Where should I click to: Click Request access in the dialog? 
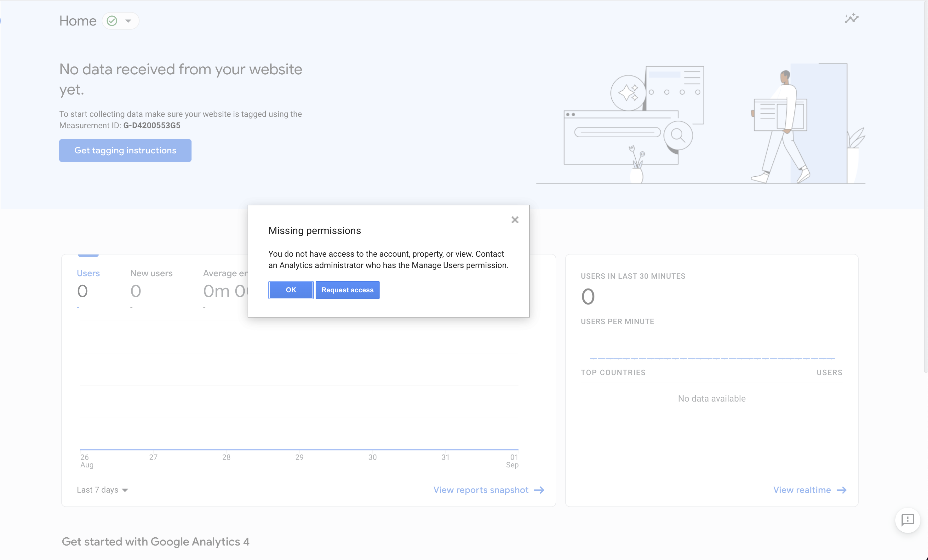[347, 290]
